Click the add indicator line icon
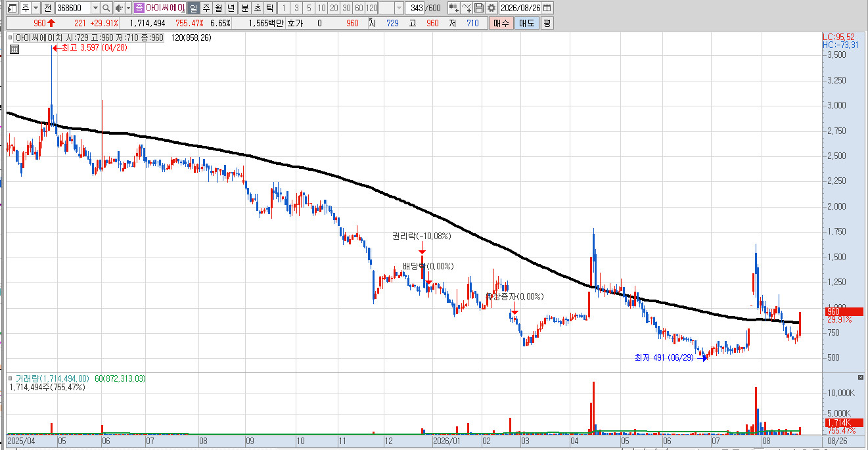 tap(466, 8)
